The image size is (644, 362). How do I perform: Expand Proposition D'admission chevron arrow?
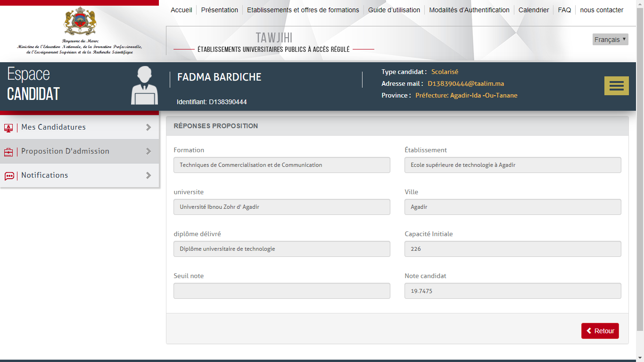coord(149,151)
